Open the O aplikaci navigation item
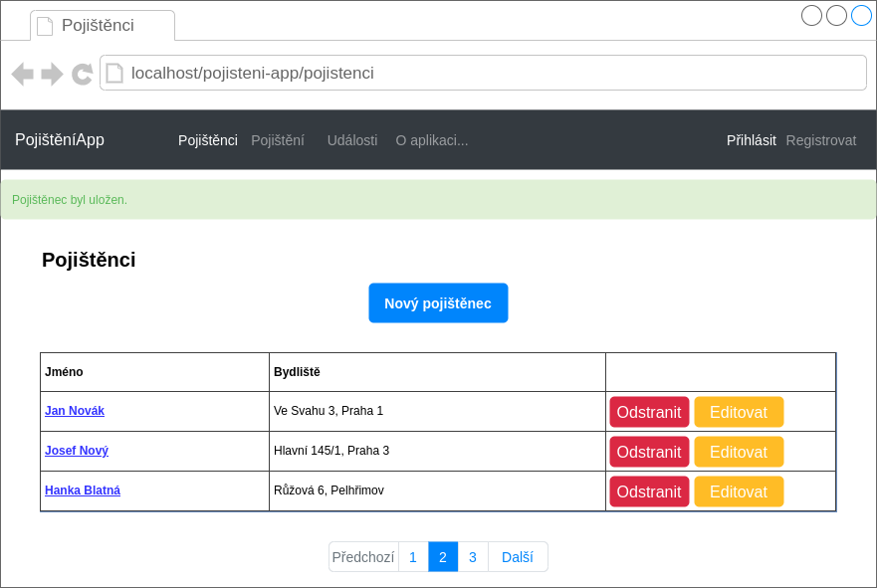The width and height of the screenshot is (877, 588). 432,140
